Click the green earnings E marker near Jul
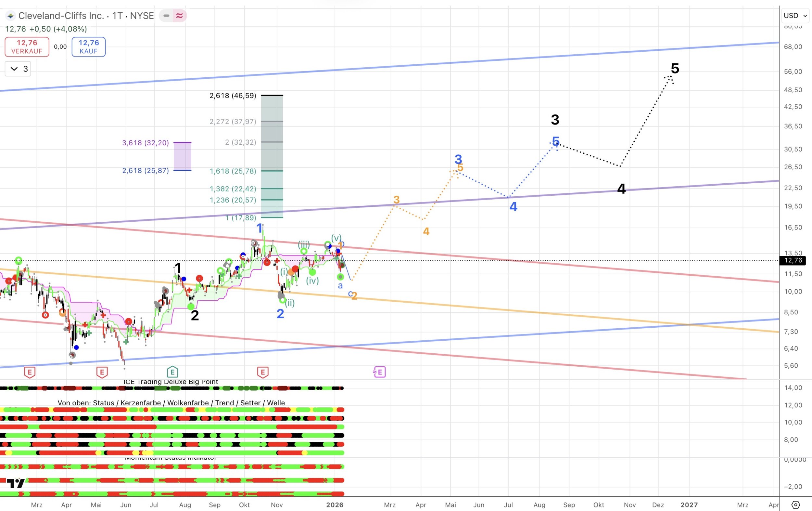Screen dimensions: 812x511 point(172,372)
